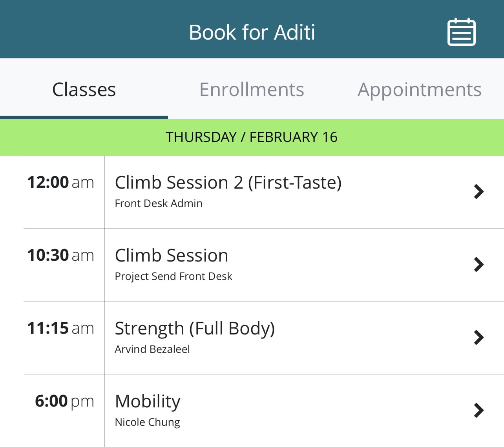Click chevron arrow for 10:30 Climb Session
504x447 pixels.
(478, 265)
